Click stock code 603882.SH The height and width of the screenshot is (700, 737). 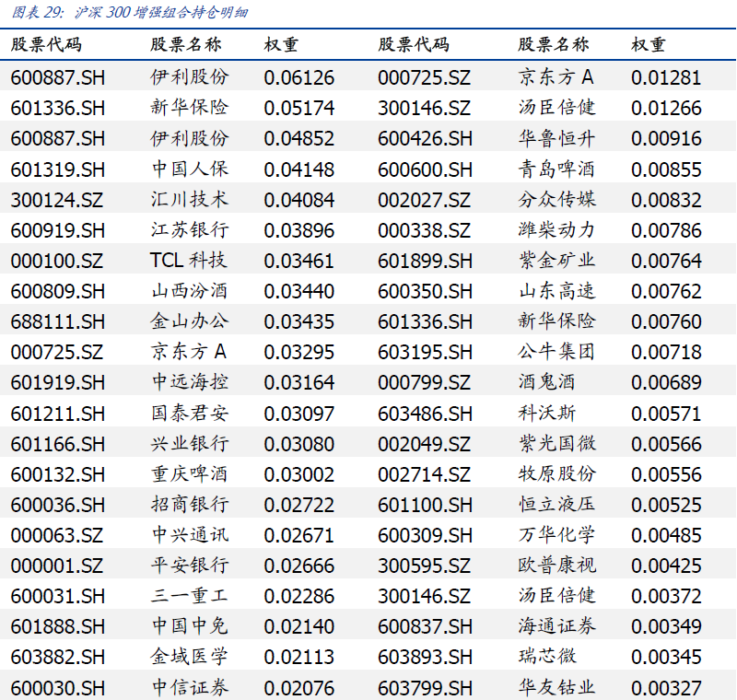tap(58, 658)
